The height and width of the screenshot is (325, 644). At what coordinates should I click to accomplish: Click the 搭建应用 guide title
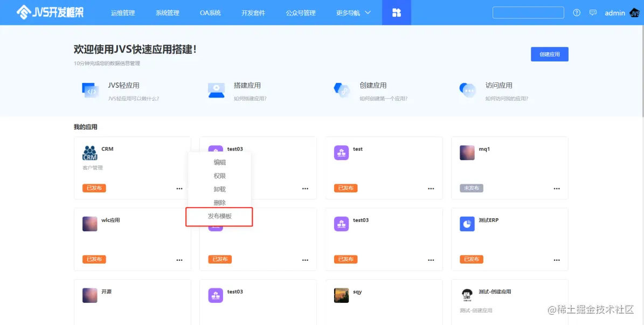(x=247, y=86)
